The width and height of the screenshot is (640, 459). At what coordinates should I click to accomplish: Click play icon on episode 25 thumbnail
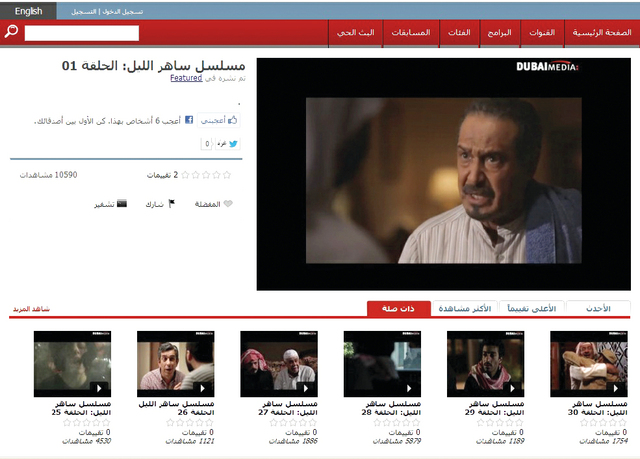pyautogui.click(x=99, y=388)
